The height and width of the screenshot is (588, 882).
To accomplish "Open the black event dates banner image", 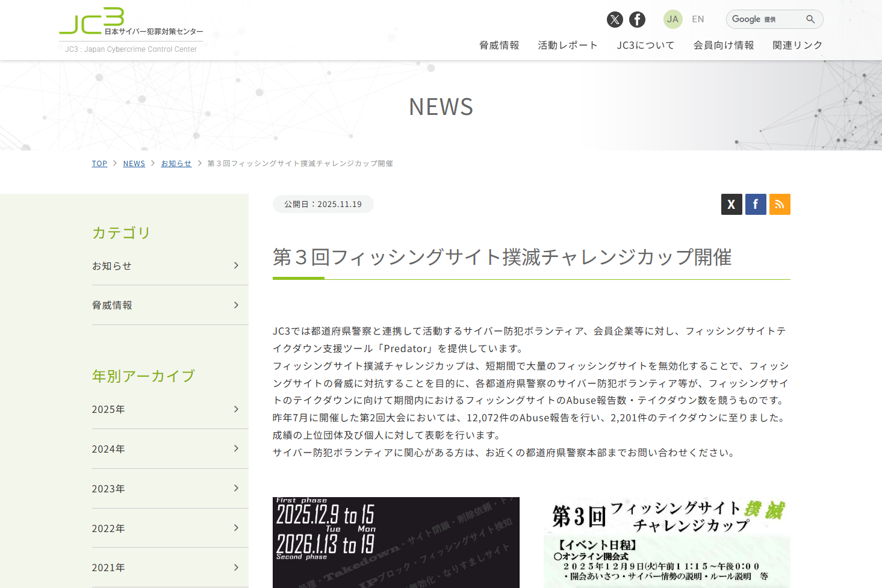I will click(x=396, y=542).
